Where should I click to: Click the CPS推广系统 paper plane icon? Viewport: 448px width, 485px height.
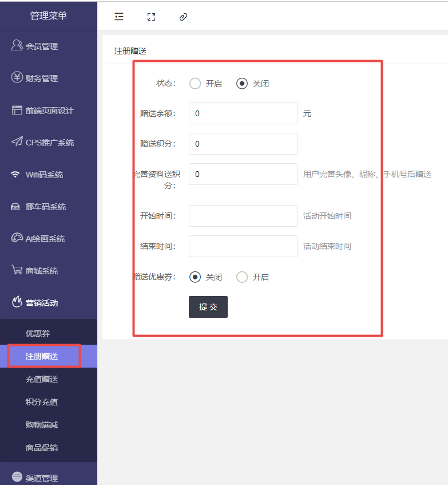click(17, 141)
